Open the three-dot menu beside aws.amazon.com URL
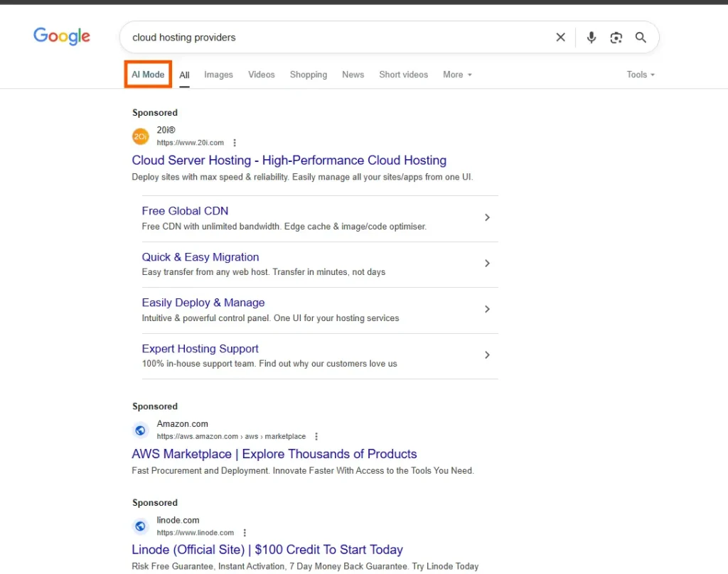The height and width of the screenshot is (574, 728). click(x=316, y=437)
